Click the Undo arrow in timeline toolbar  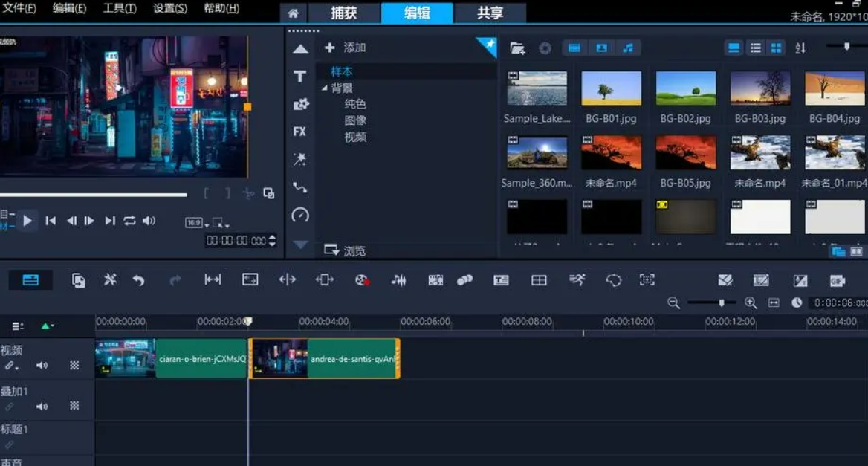138,281
